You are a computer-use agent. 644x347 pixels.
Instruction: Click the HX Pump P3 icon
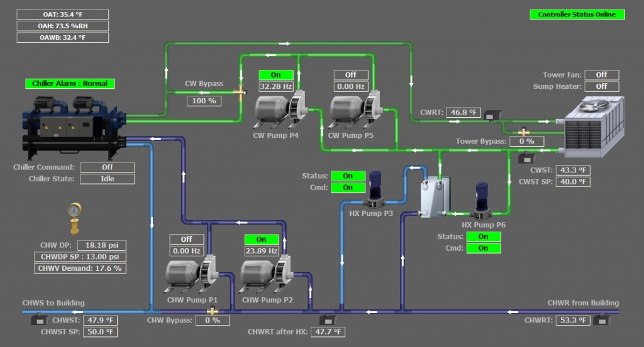coord(375,189)
